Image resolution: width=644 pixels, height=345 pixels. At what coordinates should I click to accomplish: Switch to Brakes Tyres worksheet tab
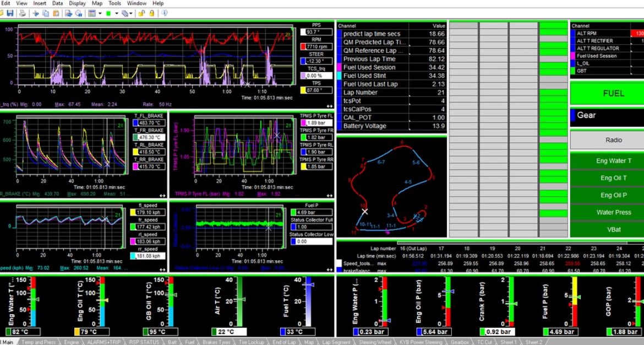pyautogui.click(x=216, y=342)
